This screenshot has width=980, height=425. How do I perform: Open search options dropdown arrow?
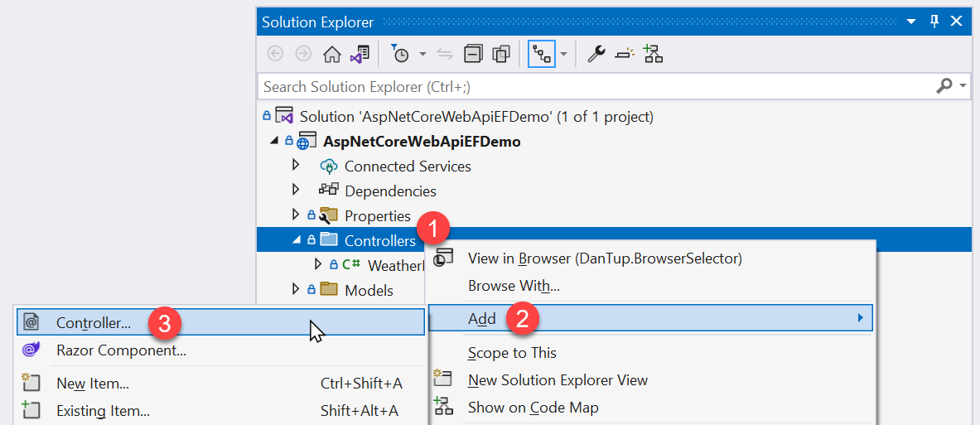[963, 87]
